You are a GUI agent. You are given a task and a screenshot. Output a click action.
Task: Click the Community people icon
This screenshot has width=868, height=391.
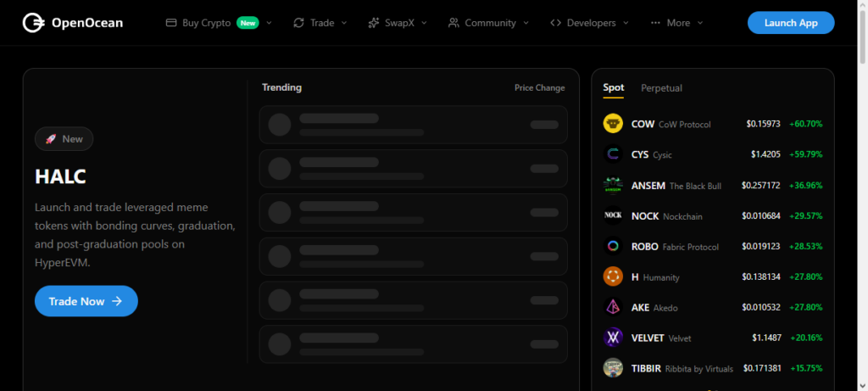click(x=453, y=23)
